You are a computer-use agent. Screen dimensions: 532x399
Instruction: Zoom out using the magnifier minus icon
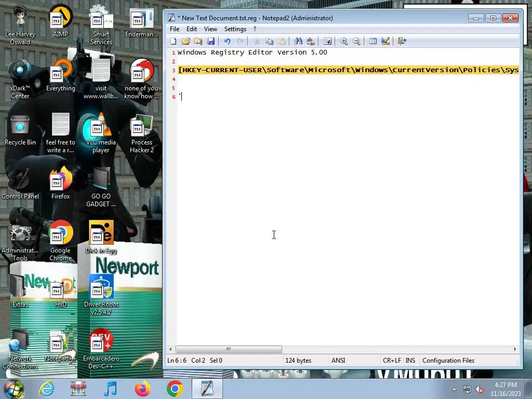tap(356, 42)
